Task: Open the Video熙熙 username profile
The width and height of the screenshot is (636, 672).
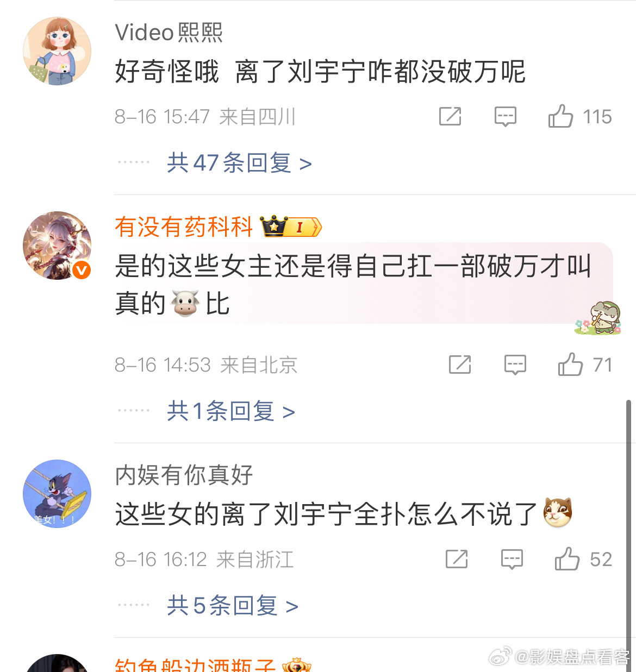Action: (169, 33)
